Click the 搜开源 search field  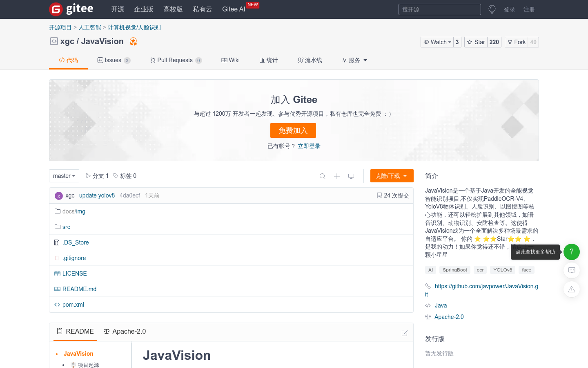pos(440,9)
